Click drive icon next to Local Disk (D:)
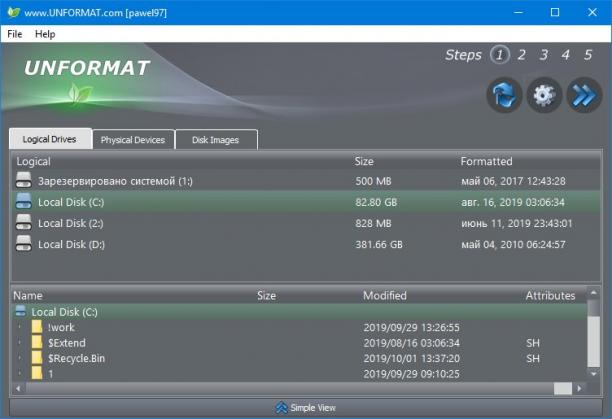This screenshot has height=419, width=612. coord(23,244)
